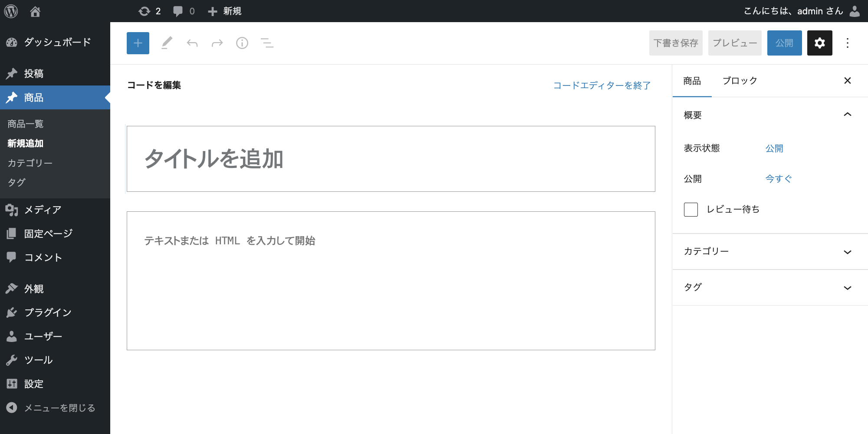Expand the カテゴリー panel
This screenshot has height=434, width=868.
pyautogui.click(x=770, y=252)
